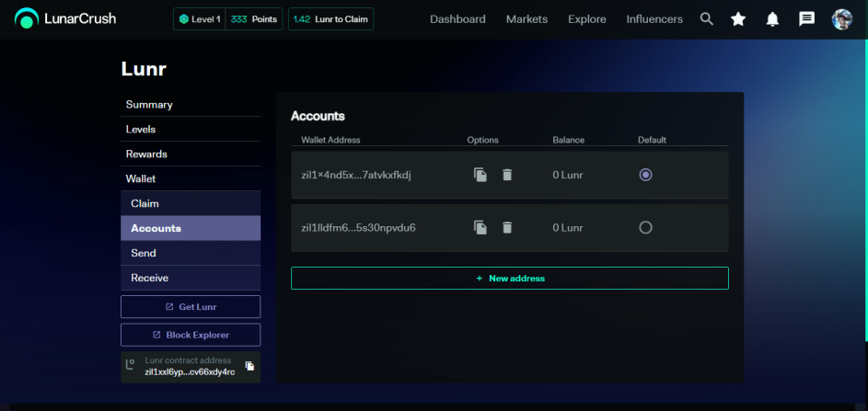Image resolution: width=868 pixels, height=411 pixels.
Task: Copy the zil1lldfm6 wallet address
Action: [x=480, y=227]
